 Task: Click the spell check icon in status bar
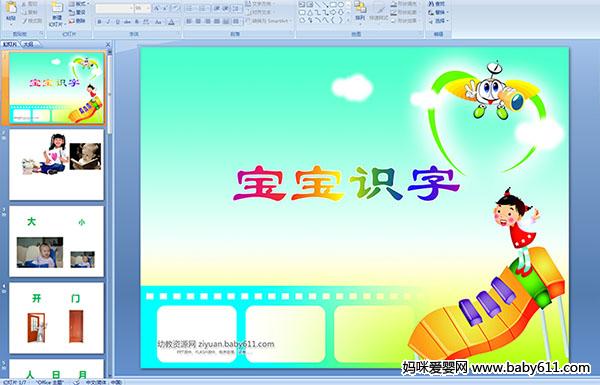pos(76,382)
